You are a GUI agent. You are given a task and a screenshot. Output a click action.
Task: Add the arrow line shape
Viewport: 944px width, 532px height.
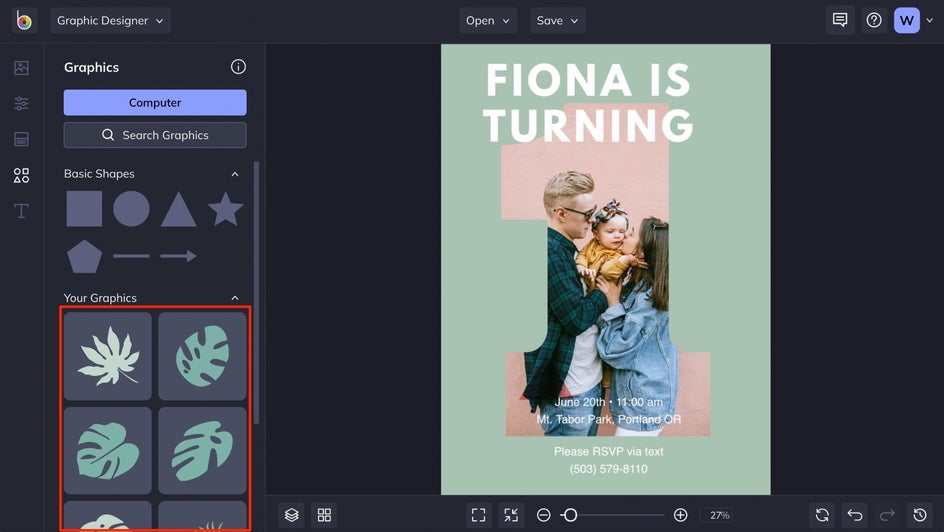(178, 256)
